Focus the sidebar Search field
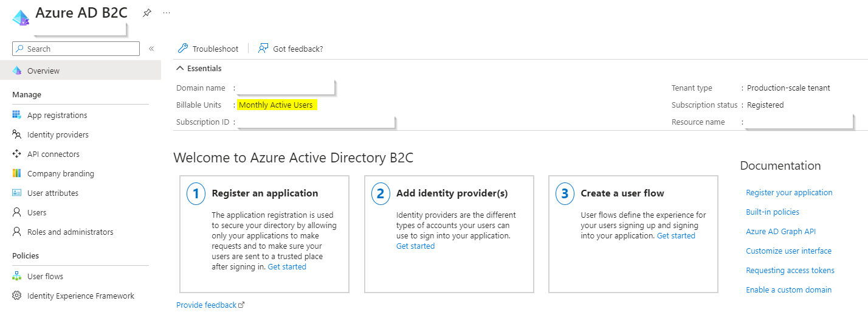 tap(76, 49)
